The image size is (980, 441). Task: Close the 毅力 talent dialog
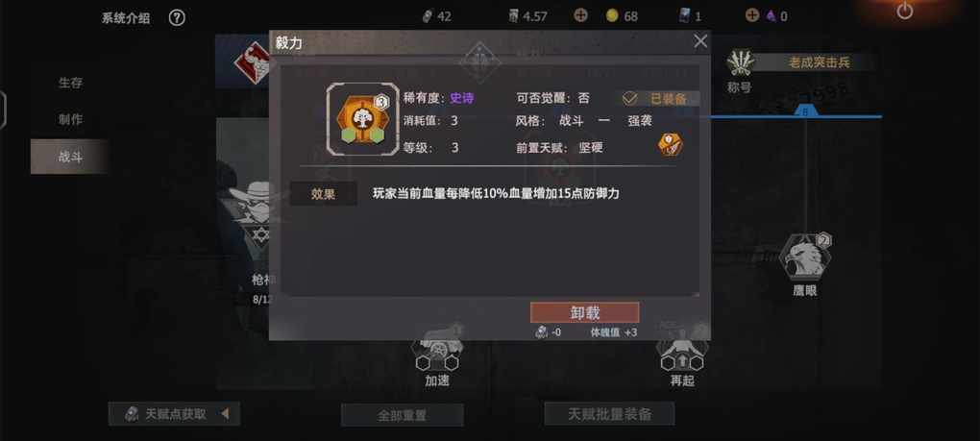point(700,41)
